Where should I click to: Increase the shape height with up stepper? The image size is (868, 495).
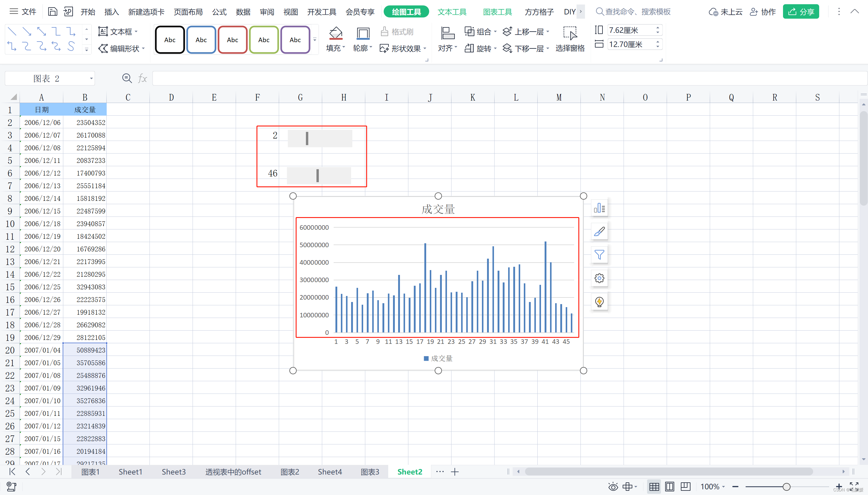pos(658,27)
